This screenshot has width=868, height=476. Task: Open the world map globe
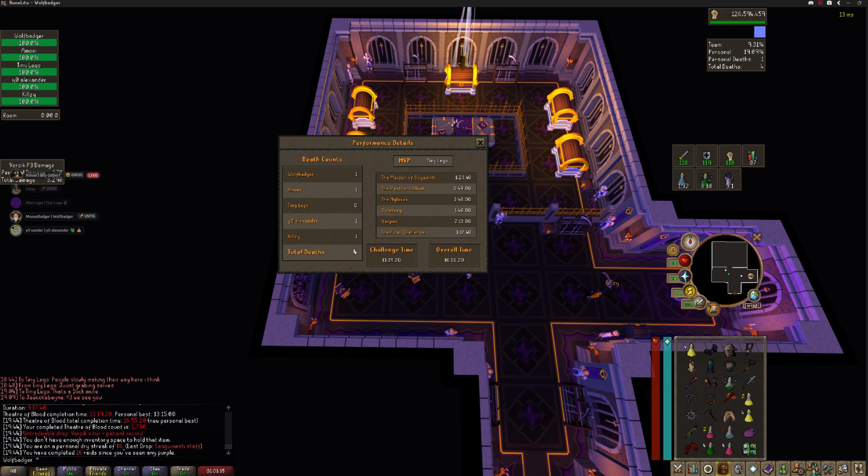(754, 296)
